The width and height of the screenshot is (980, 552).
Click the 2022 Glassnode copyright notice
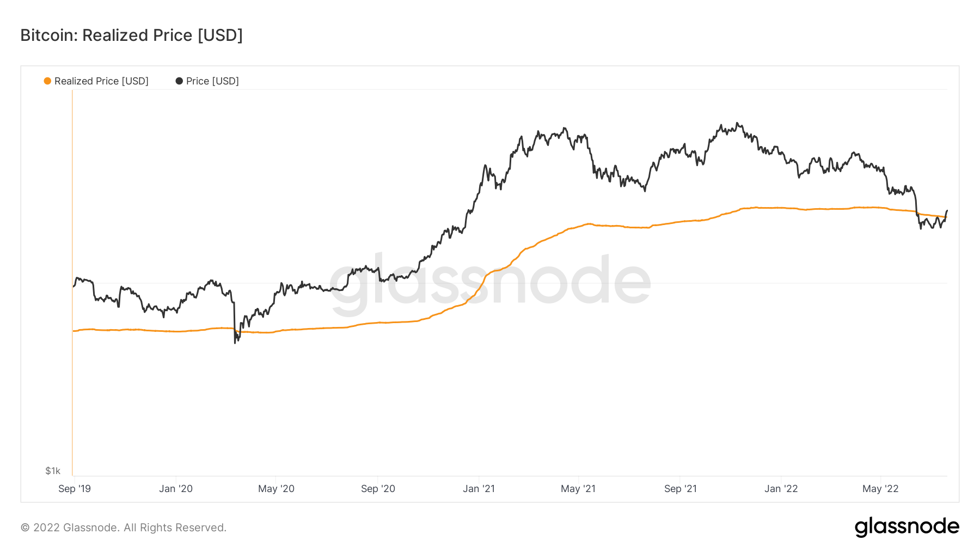click(x=124, y=527)
